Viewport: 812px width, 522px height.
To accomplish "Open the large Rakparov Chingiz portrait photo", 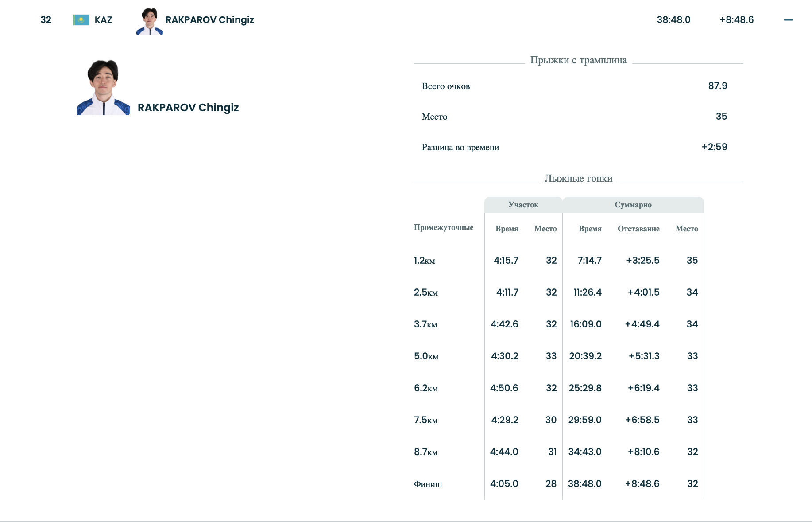I will [103, 88].
